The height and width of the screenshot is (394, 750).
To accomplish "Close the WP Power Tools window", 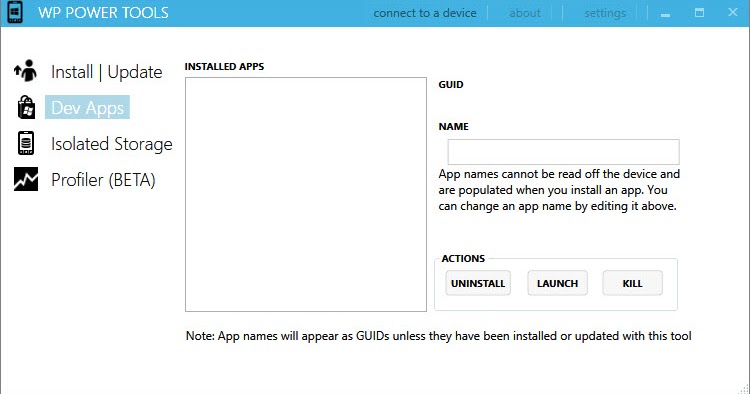I will coord(733,12).
